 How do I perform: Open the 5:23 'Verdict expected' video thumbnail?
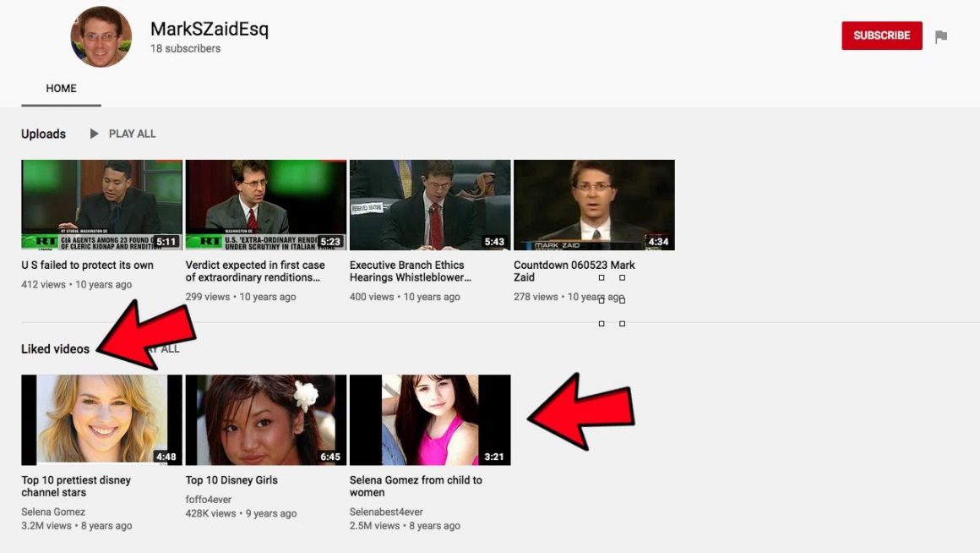(x=265, y=205)
